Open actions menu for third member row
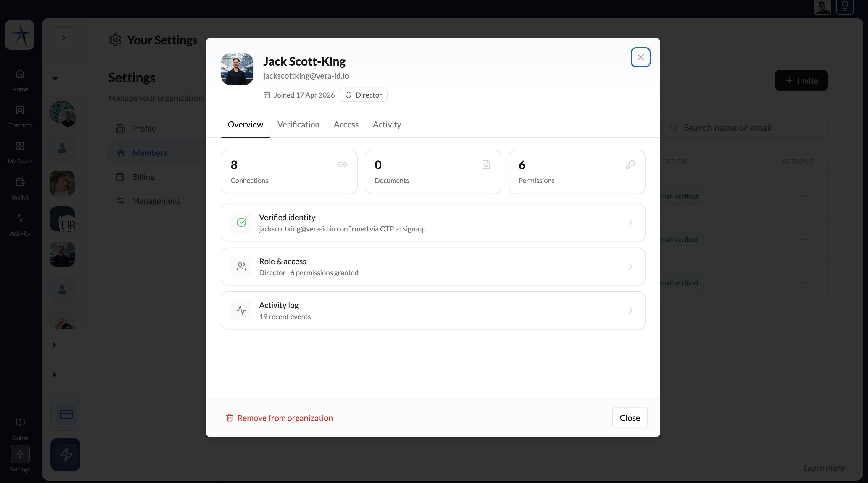The image size is (868, 483). point(803,282)
